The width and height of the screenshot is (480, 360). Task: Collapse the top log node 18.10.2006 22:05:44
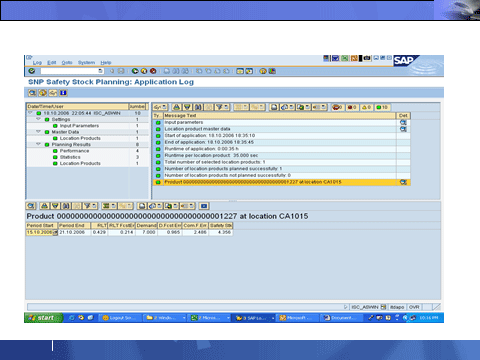coord(31,113)
